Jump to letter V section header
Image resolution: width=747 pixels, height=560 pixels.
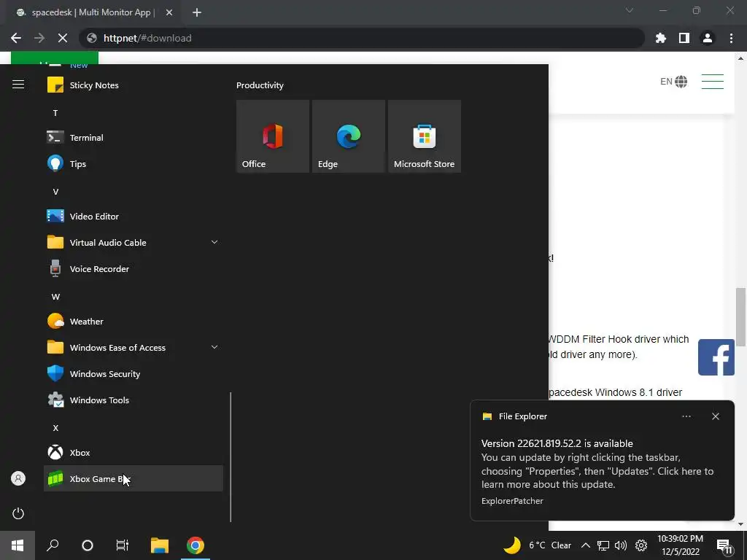click(55, 192)
